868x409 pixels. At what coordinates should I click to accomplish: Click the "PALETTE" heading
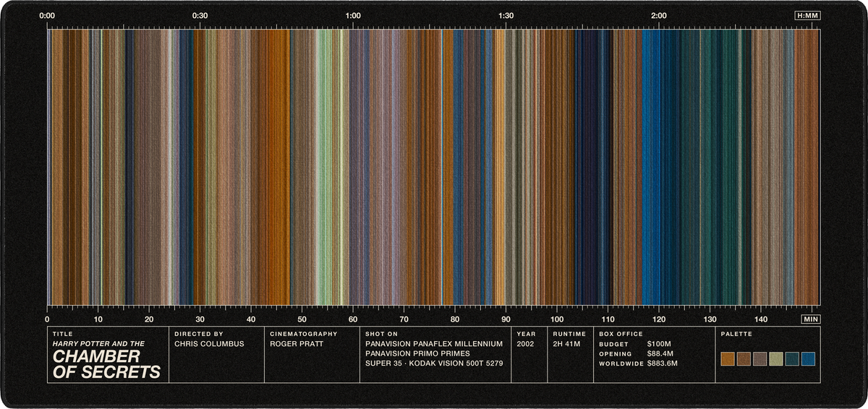pos(736,334)
